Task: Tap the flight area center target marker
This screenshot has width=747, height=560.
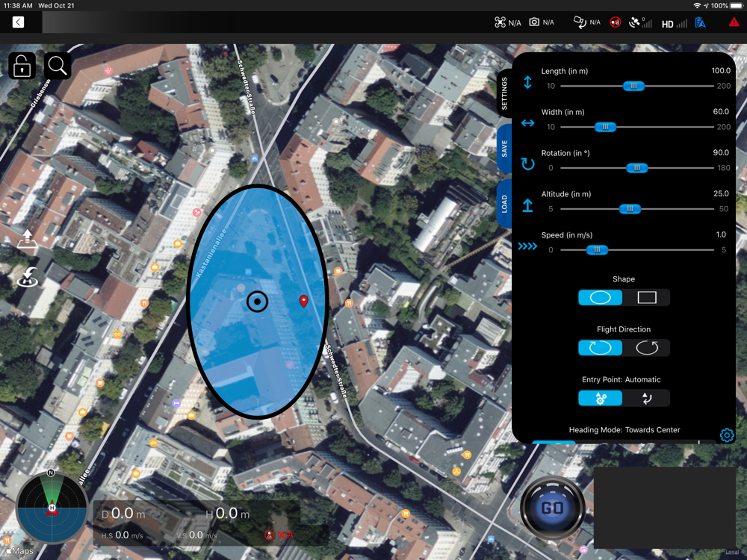Action: pyautogui.click(x=257, y=302)
